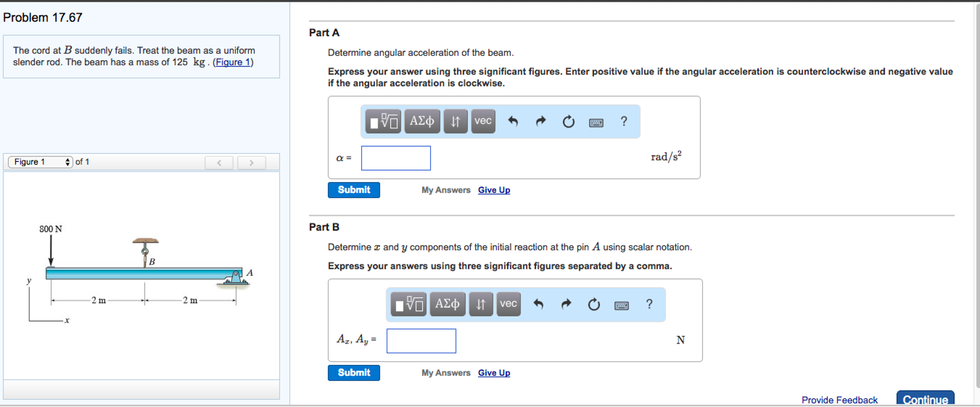Open Greek symbols menu in Part A toolbar
This screenshot has height=407, width=980.
pos(422,122)
